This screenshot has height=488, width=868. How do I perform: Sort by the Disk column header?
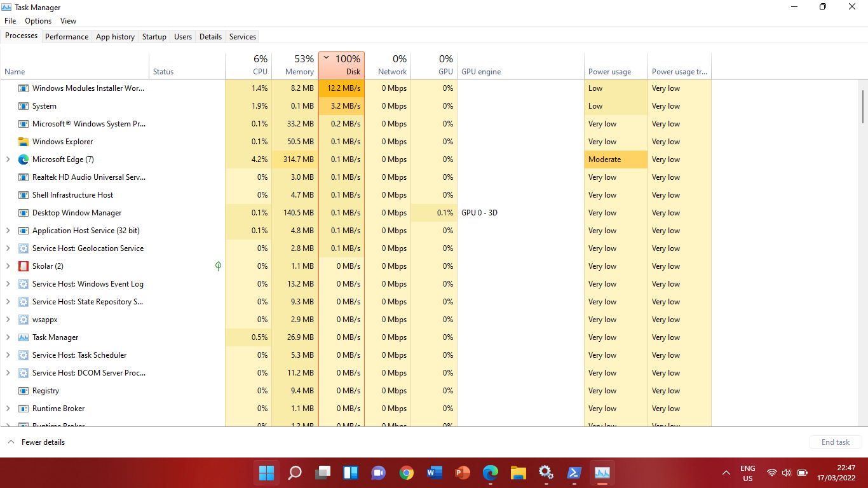tap(341, 65)
